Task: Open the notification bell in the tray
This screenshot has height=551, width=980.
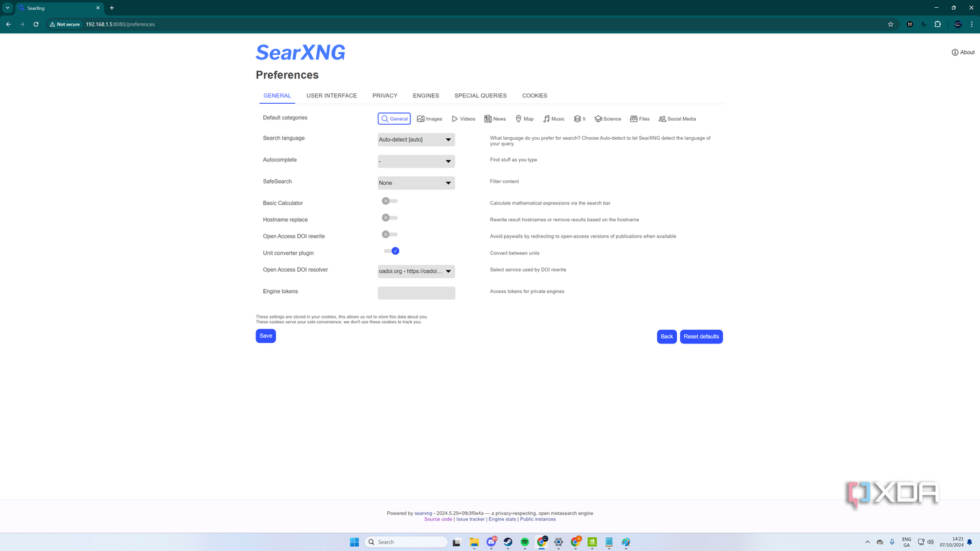Action: (970, 542)
